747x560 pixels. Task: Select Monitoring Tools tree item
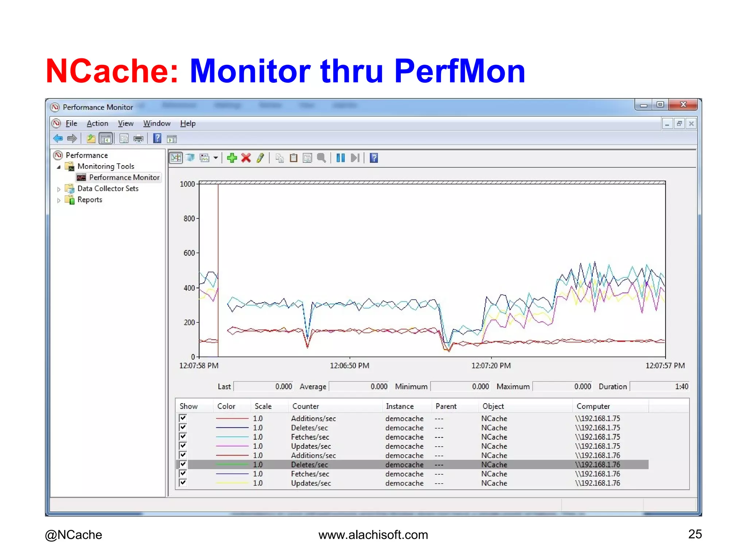(106, 166)
